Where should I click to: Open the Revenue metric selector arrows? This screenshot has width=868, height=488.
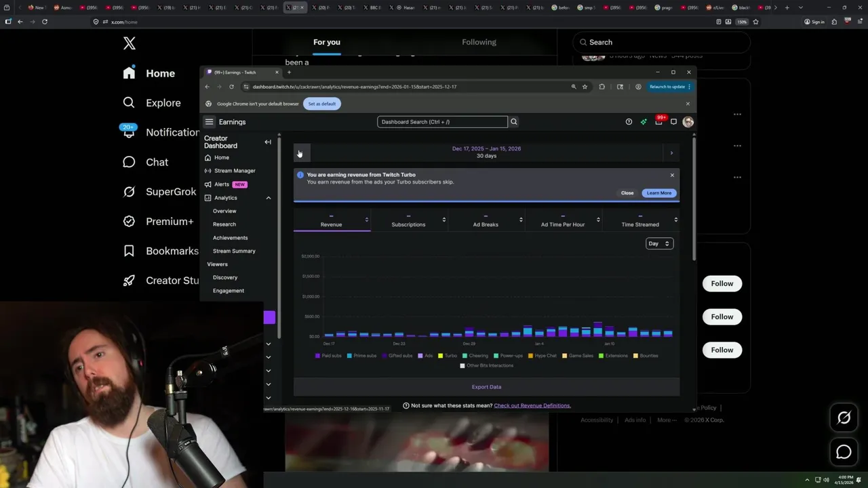pos(366,220)
